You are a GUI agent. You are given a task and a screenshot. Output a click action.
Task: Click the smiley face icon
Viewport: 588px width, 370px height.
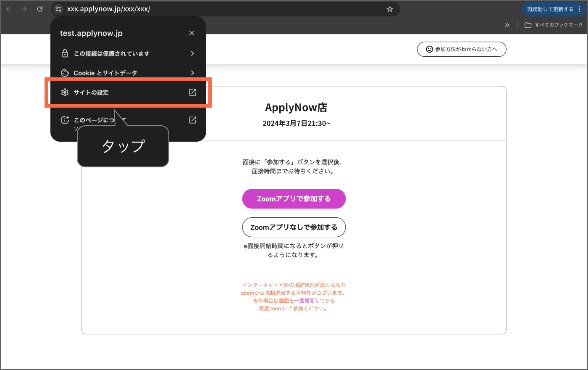click(429, 49)
